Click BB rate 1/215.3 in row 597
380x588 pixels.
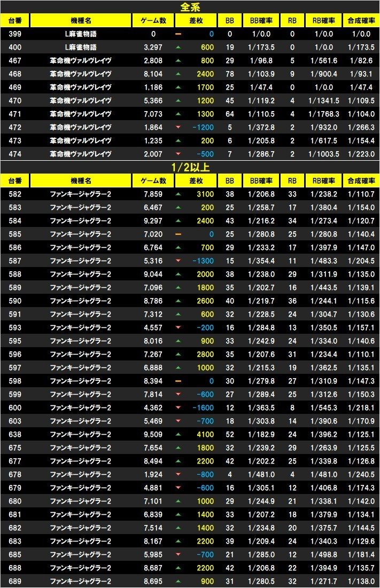click(261, 368)
